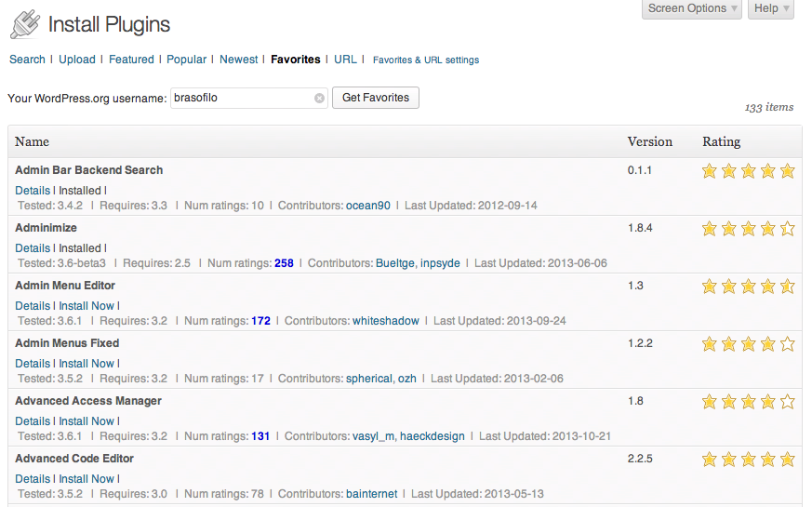Click the star rating for Advanced Access Manager
Viewport: 812px width, 507px height.
pos(748,401)
